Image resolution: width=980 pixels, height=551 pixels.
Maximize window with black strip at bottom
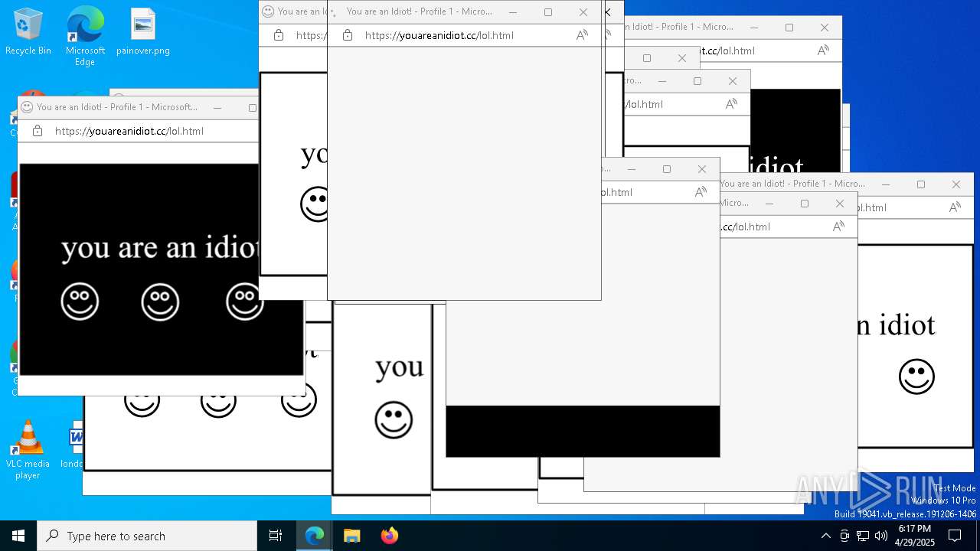pos(667,168)
